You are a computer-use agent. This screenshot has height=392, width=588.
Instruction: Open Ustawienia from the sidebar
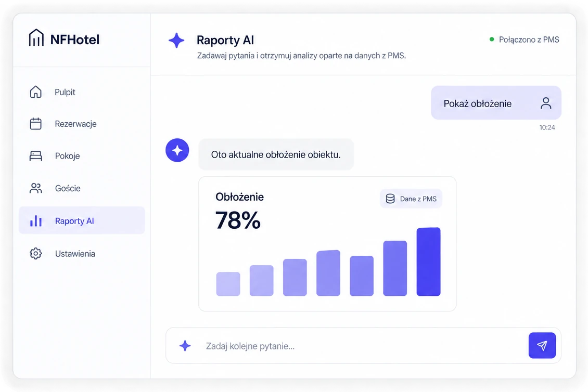(82, 253)
